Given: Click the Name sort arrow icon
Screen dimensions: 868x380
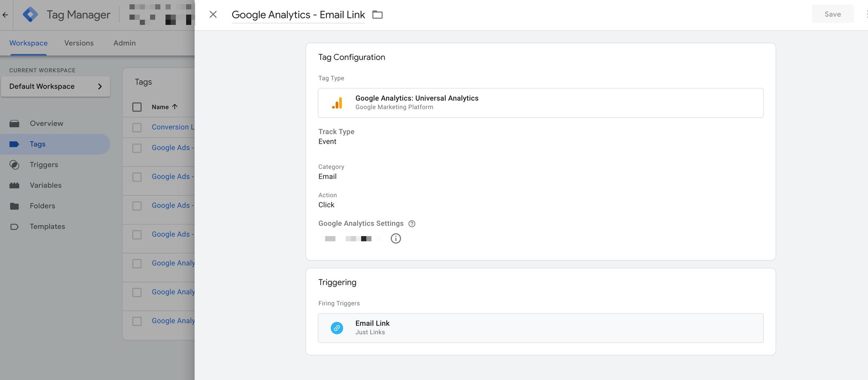Looking at the screenshot, I should (175, 107).
